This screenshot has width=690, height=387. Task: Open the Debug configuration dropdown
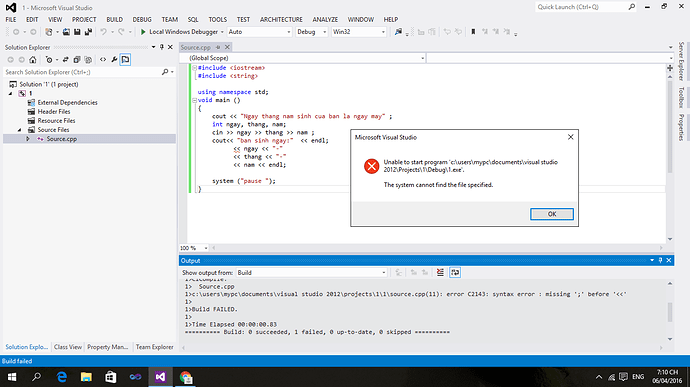pyautogui.click(x=311, y=32)
